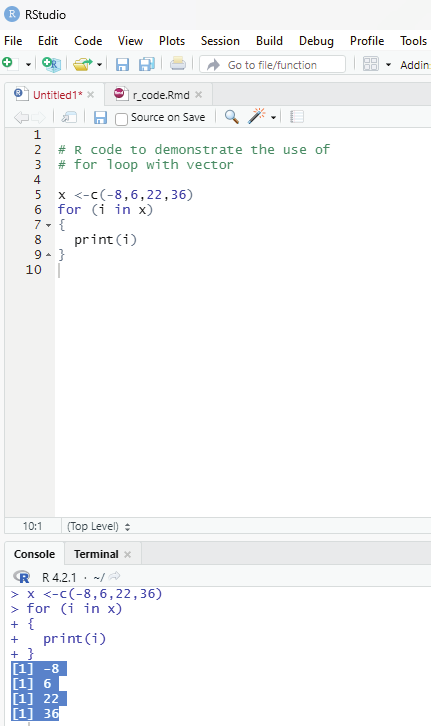Viewport: 431px width, 726px height.
Task: Click the Print current file icon
Action: tap(178, 63)
